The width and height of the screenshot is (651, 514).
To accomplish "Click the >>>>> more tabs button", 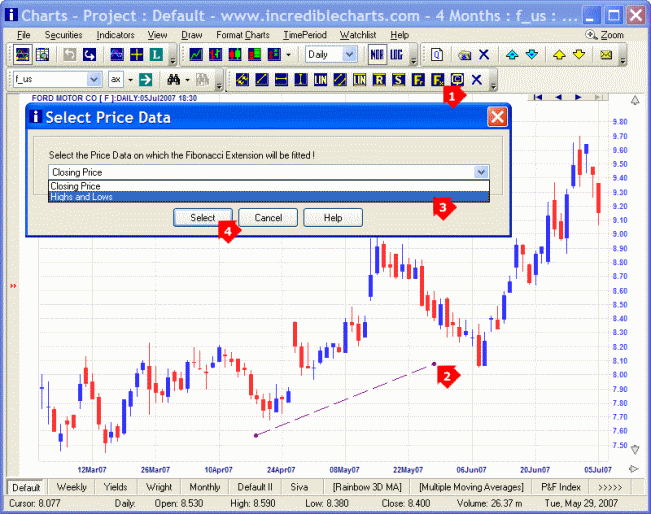I will (x=610, y=487).
